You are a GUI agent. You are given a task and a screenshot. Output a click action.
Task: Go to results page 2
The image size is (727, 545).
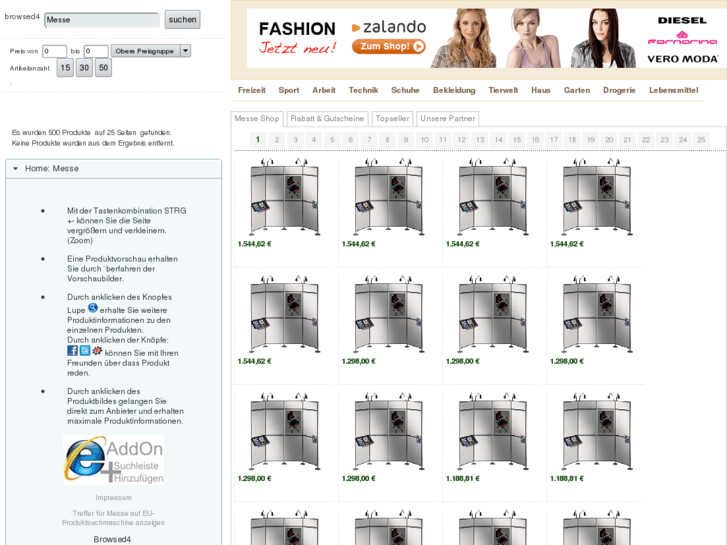coord(276,140)
